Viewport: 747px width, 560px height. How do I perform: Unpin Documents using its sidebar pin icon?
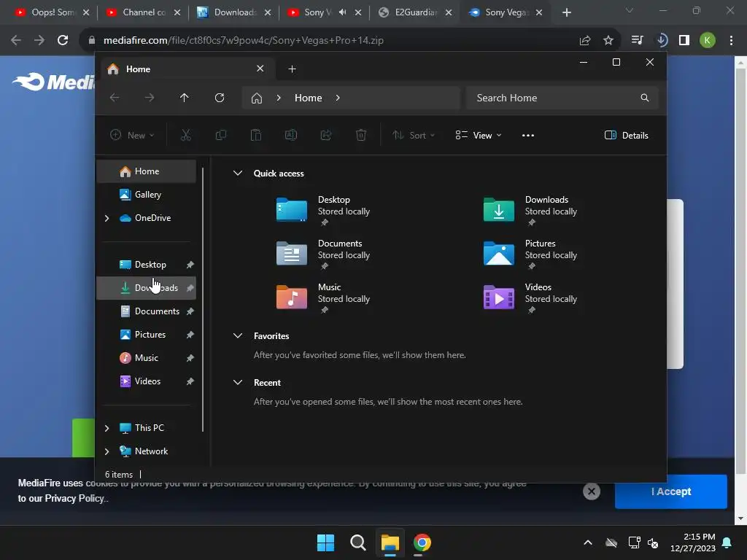coord(190,311)
